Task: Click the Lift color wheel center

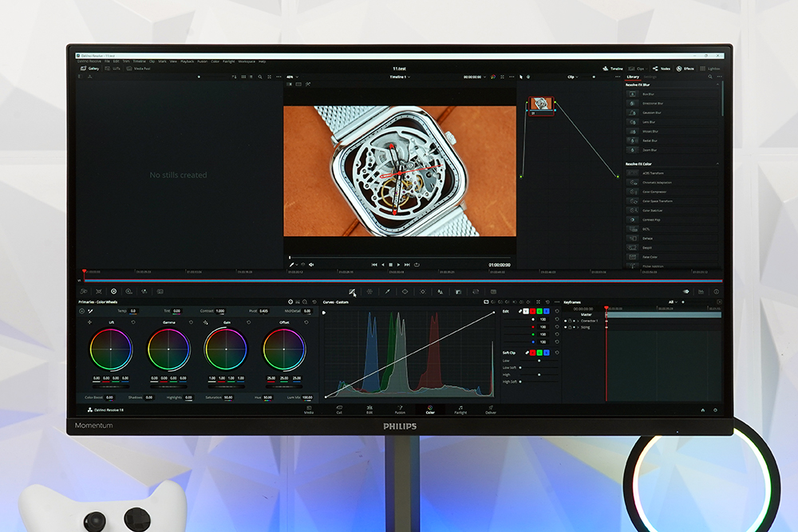Action: 111,349
